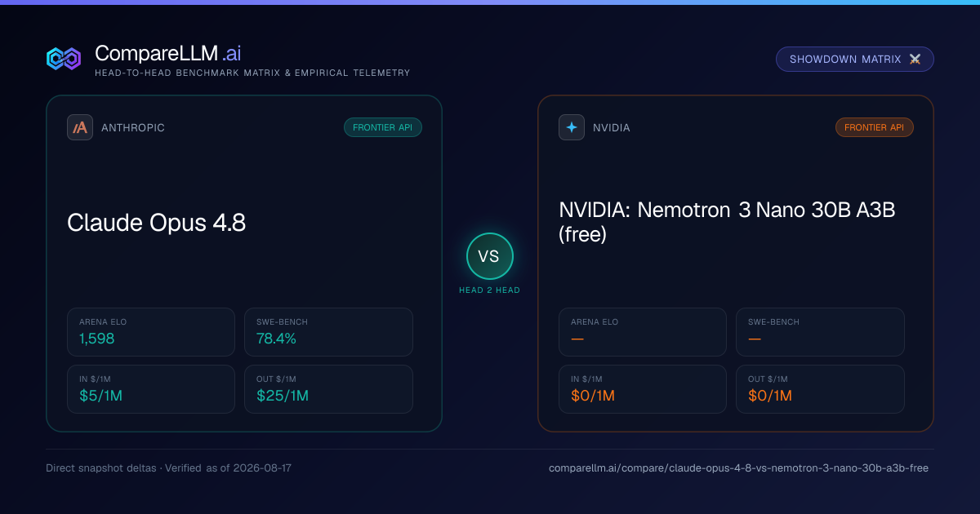Select the teal Frontier API badge on Anthropic card
980x514 pixels.
click(383, 127)
